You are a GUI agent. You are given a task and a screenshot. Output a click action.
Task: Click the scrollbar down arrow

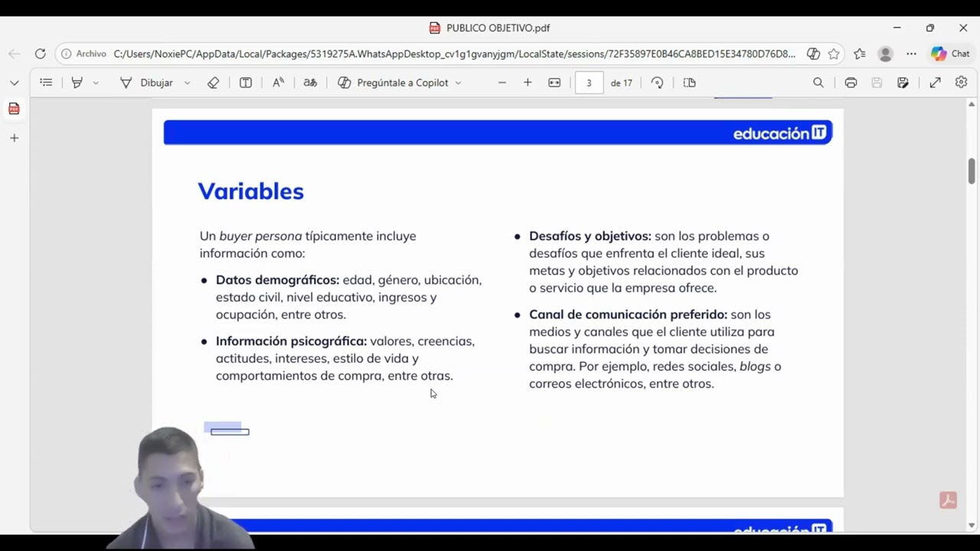click(x=972, y=526)
